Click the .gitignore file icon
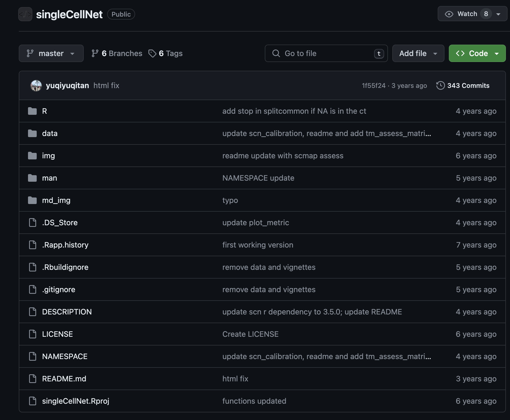 coord(33,289)
